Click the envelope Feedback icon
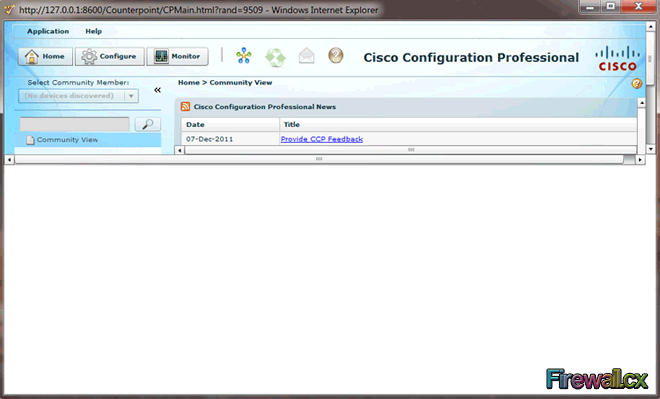This screenshot has width=660, height=399. 306,56
